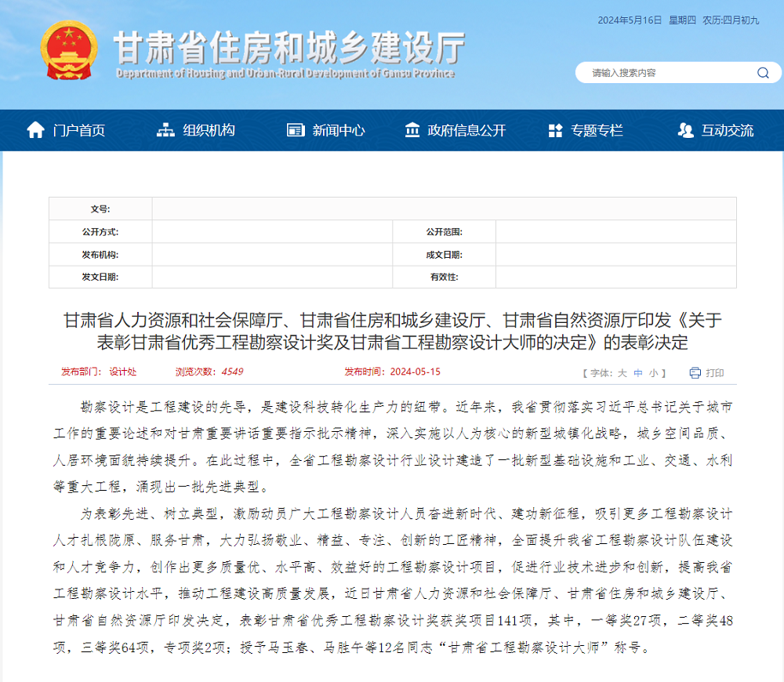The width and height of the screenshot is (784, 682).
Task: Select 政府信息公开 in navigation bar
Action: tap(467, 130)
